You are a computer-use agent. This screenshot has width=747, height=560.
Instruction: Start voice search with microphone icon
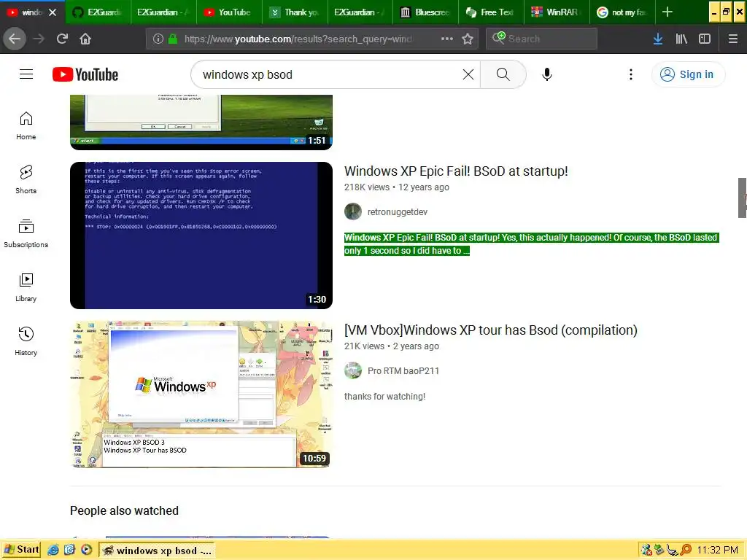click(x=547, y=74)
